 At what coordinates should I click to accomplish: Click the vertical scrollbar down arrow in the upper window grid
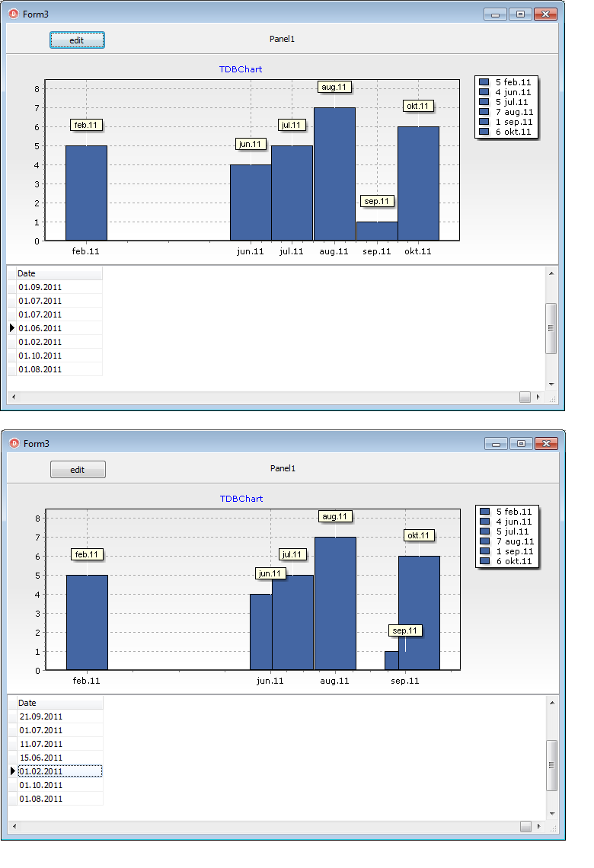coord(551,385)
